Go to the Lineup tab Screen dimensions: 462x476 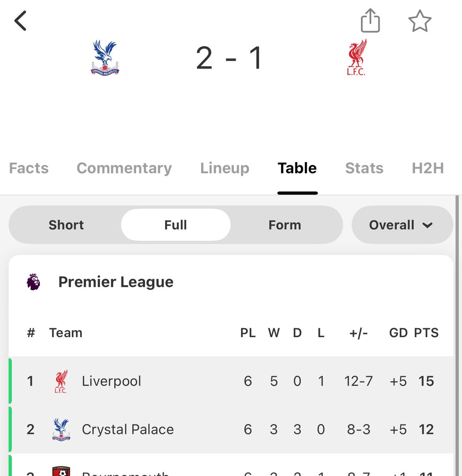coord(225,168)
